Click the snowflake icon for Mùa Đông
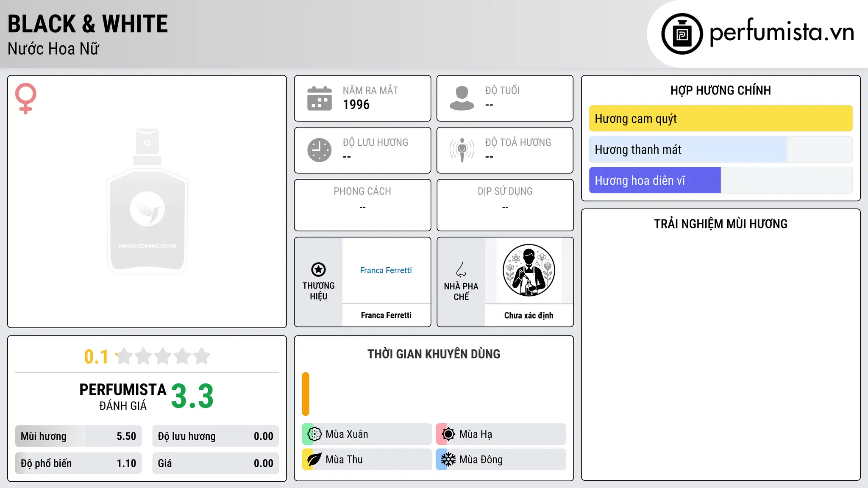868x488 pixels. 448,460
